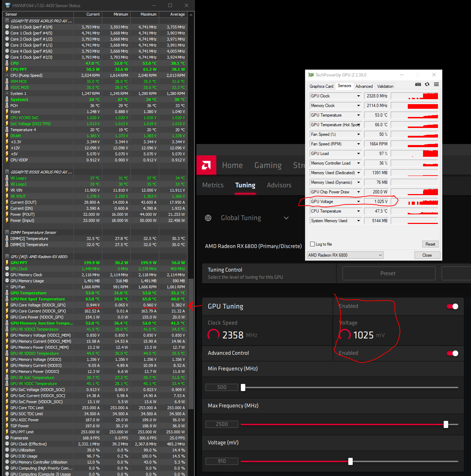471x476 pixels.
Task: Open the Validation tab in GPU-Z
Action: (x=385, y=86)
